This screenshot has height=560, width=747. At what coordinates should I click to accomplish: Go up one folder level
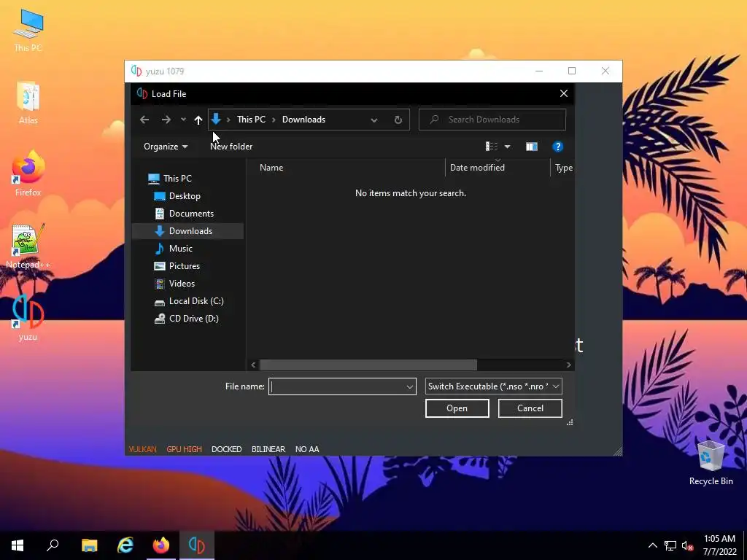coord(198,120)
